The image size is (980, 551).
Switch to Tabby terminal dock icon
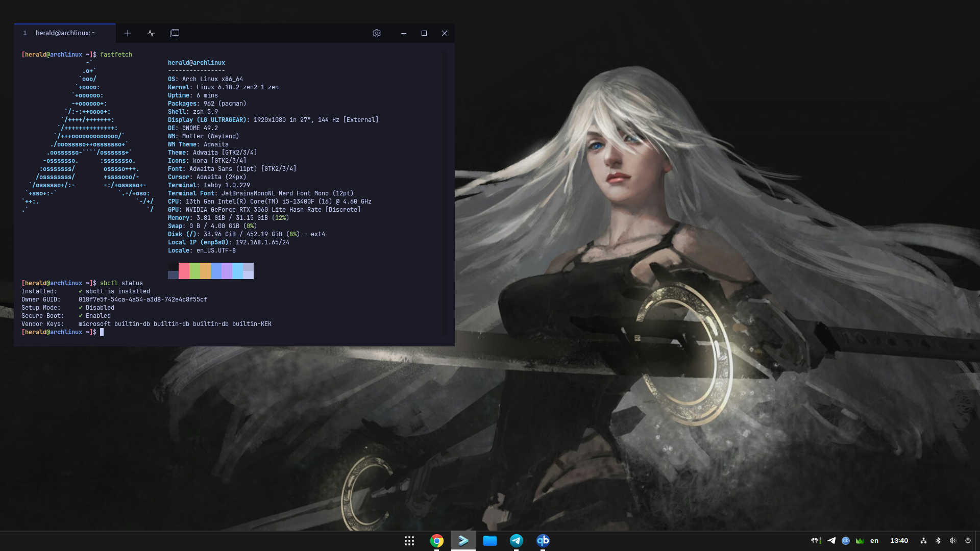[463, 541]
